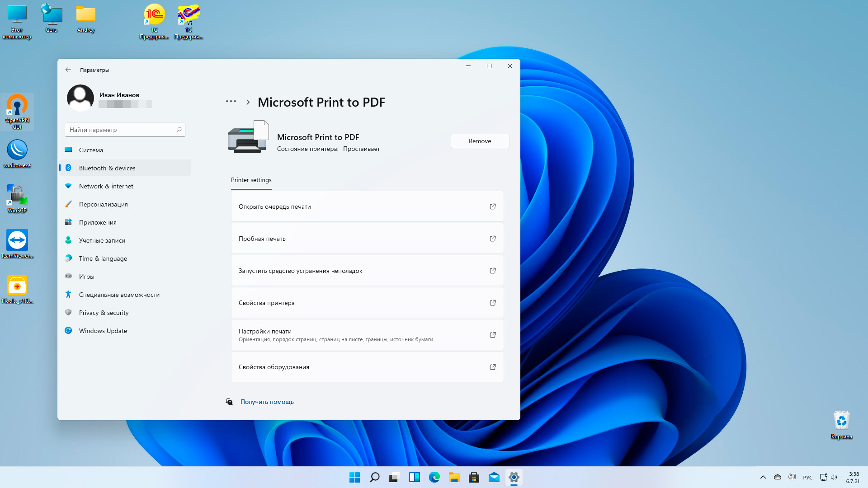The height and width of the screenshot is (488, 868).
Task: Open the Система settings category
Action: (91, 150)
